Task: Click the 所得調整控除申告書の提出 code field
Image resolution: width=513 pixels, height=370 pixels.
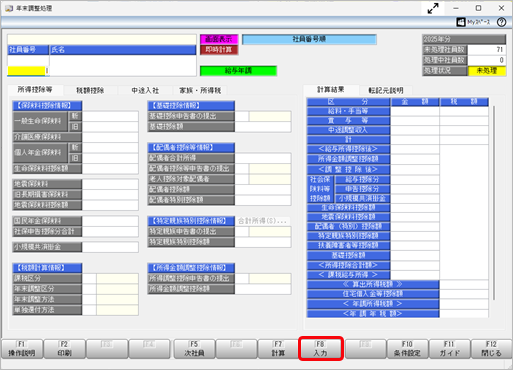Action: pos(242,279)
